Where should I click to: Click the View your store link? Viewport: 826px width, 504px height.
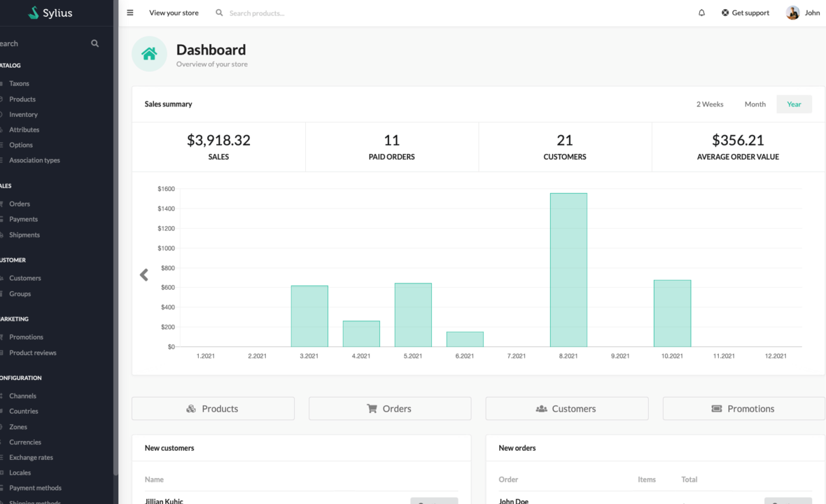point(174,13)
